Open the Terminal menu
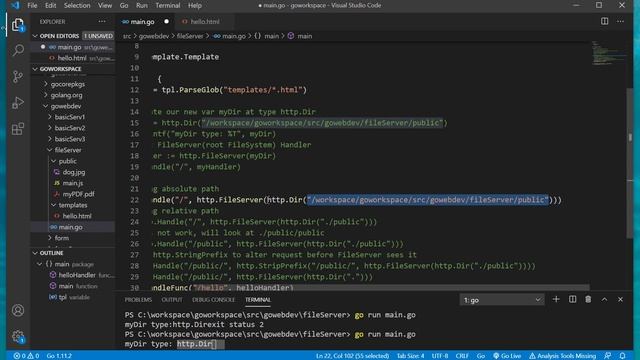This screenshot has width=640, height=360. [x=168, y=5]
